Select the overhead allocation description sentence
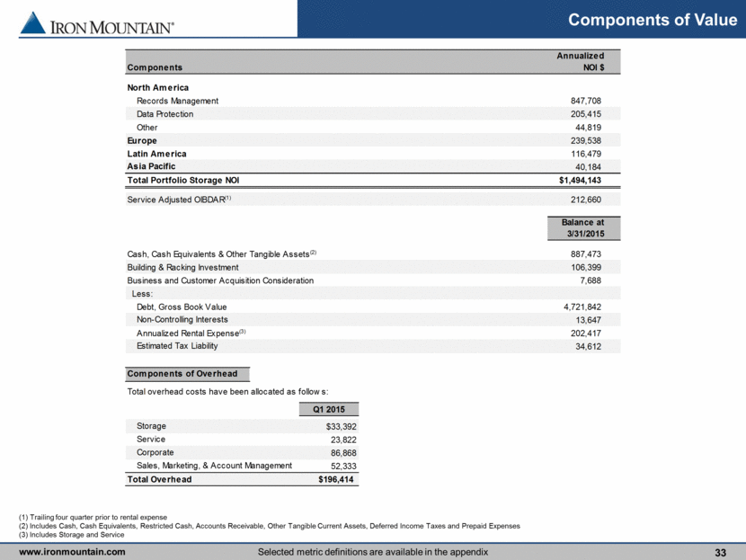The height and width of the screenshot is (560, 746). click(x=227, y=392)
